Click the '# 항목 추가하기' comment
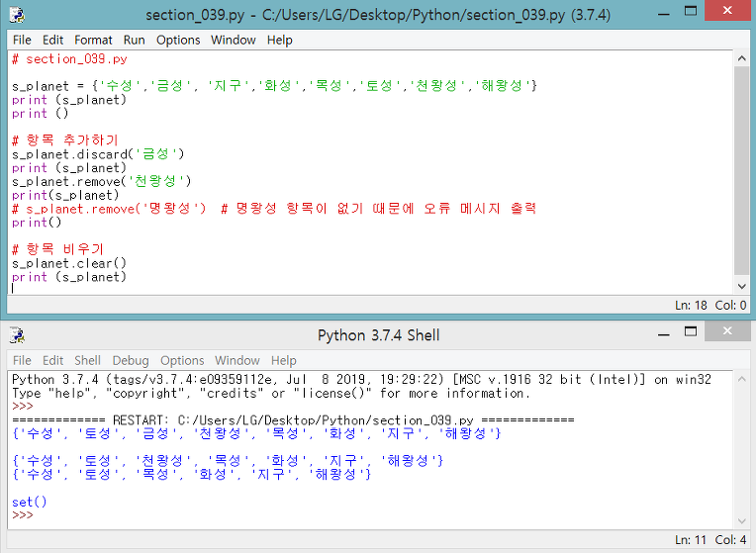The height and width of the screenshot is (553, 756). [65, 140]
